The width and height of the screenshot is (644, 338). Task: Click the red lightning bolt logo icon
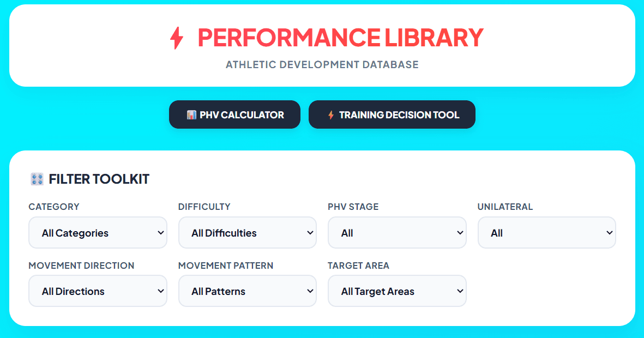point(177,38)
